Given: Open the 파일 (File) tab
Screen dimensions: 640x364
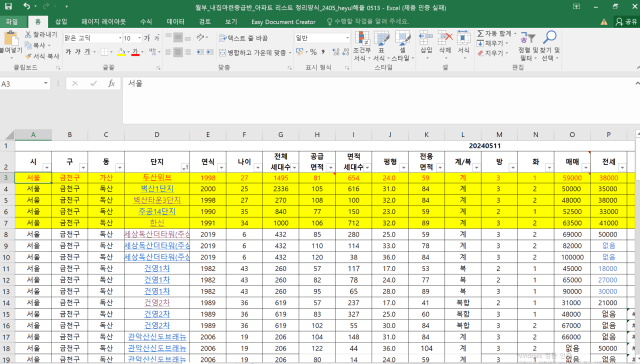Looking at the screenshot, I should (12, 22).
